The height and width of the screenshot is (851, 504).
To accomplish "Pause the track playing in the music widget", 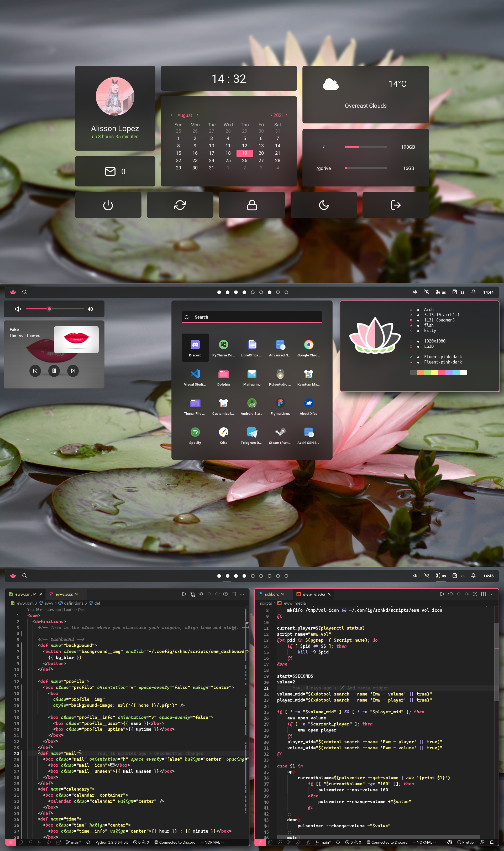I will [x=54, y=371].
